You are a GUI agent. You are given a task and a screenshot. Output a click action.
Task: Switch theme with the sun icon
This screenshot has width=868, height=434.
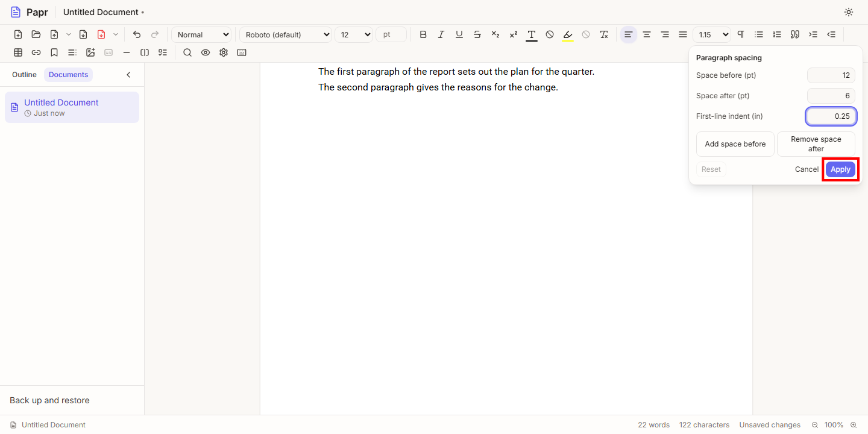849,12
